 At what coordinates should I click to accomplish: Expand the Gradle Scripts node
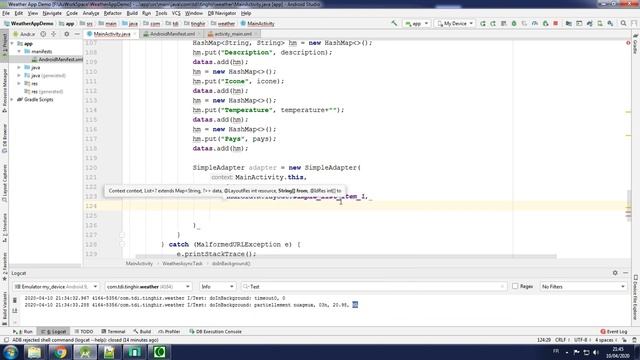12,99
